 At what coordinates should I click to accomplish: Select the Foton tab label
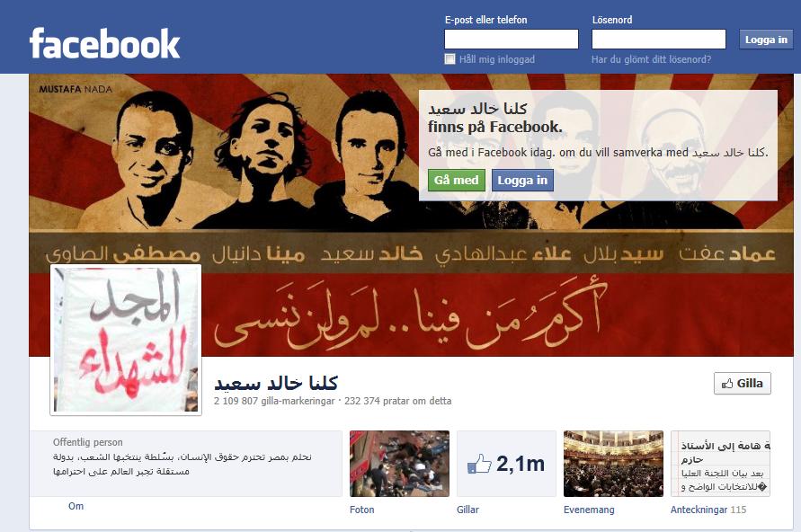[x=362, y=510]
